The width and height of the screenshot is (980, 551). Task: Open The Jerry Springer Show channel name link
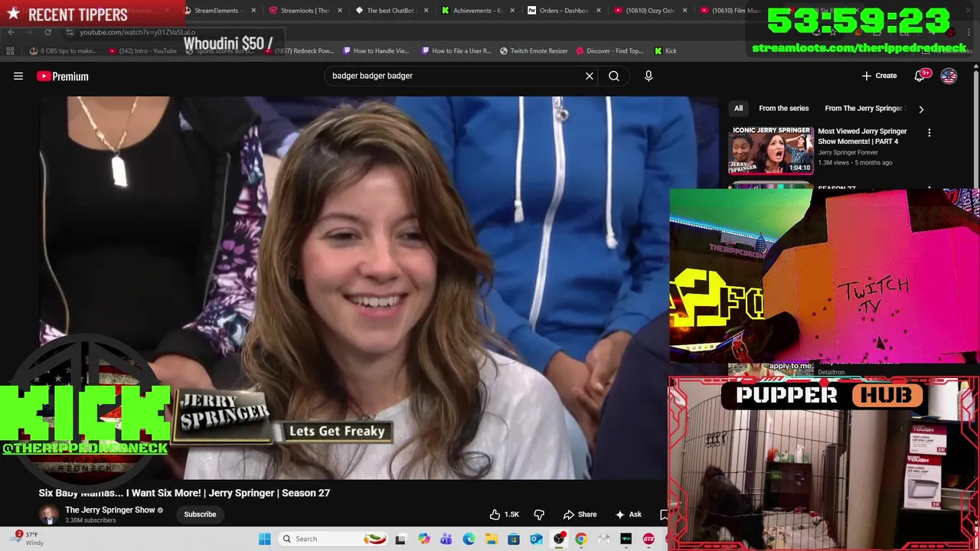click(110, 510)
